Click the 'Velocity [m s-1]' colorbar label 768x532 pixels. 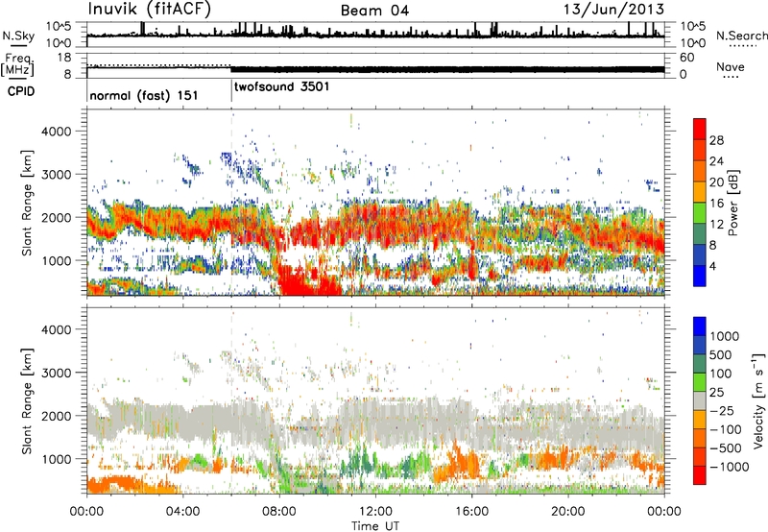[x=758, y=400]
